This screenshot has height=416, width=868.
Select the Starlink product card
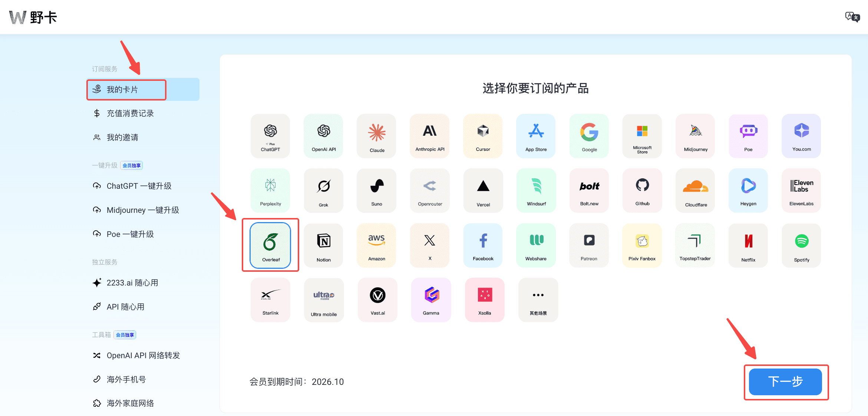click(270, 300)
